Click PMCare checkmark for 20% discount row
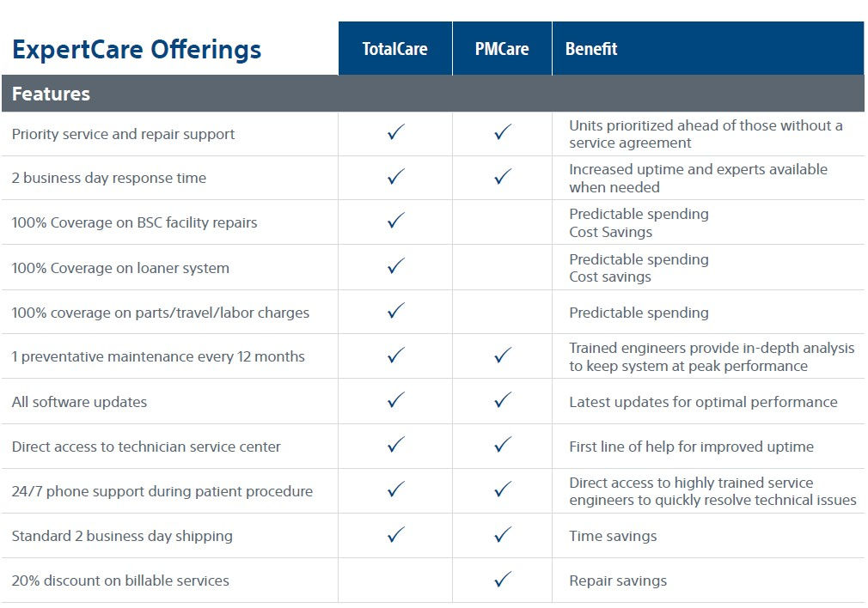The image size is (868, 608). (503, 580)
